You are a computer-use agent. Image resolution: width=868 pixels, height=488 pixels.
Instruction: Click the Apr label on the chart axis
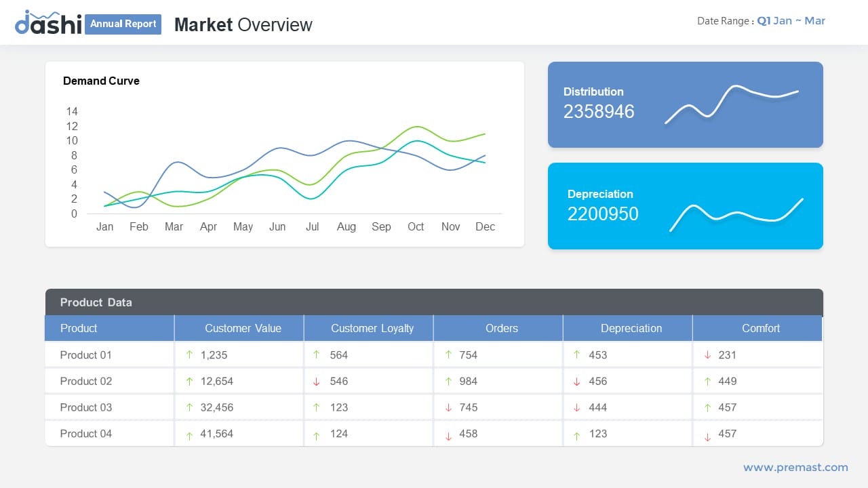click(208, 226)
